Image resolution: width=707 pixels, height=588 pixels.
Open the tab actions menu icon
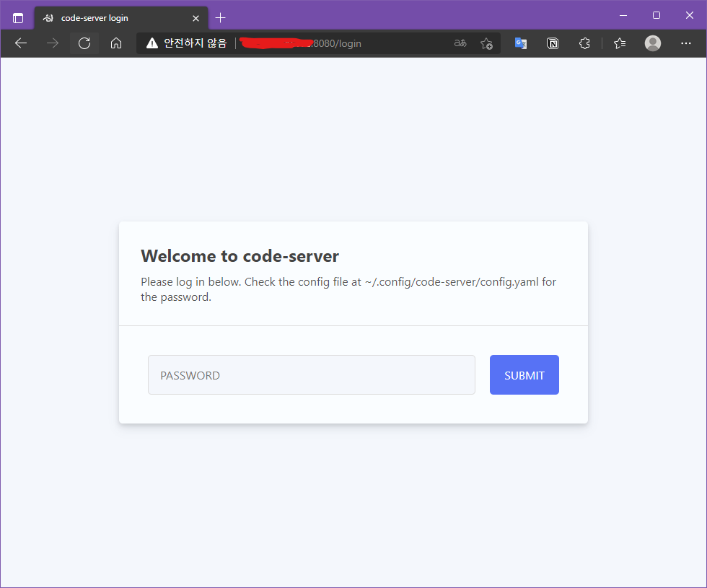18,19
